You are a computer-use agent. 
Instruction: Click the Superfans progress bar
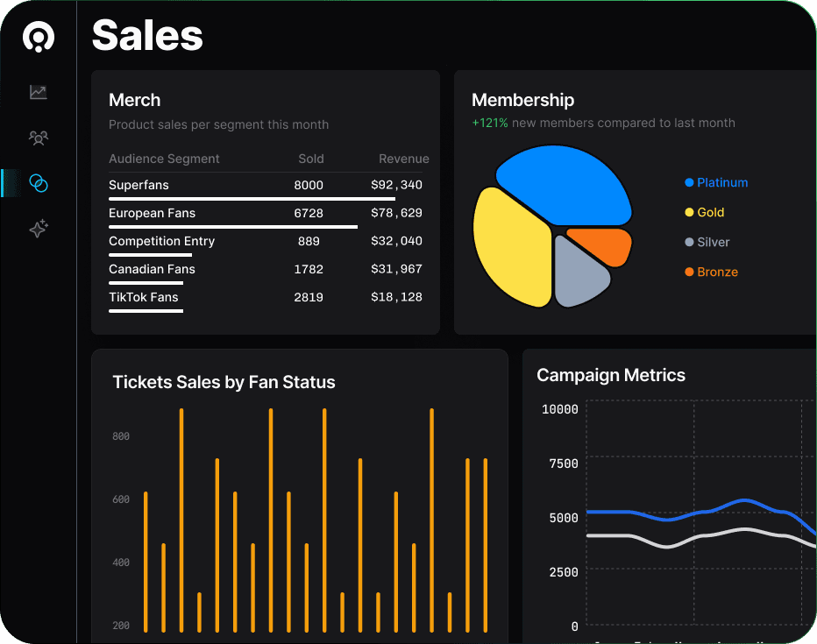point(252,199)
